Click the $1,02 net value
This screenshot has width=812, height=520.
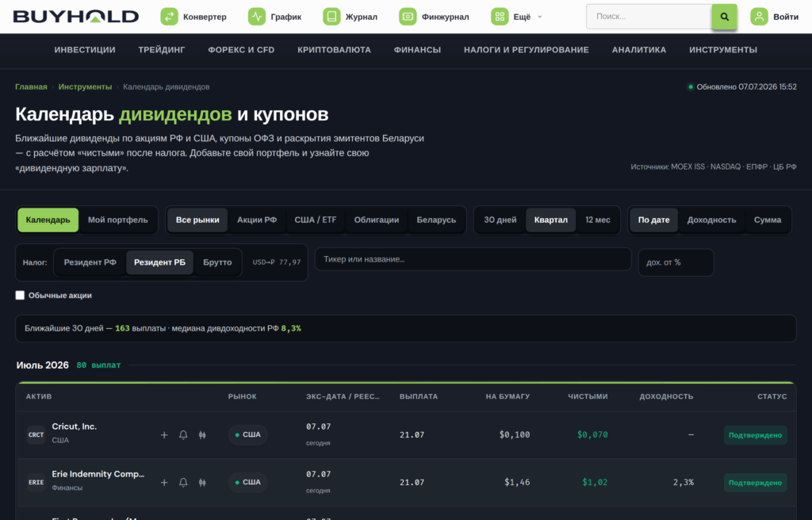pos(595,483)
